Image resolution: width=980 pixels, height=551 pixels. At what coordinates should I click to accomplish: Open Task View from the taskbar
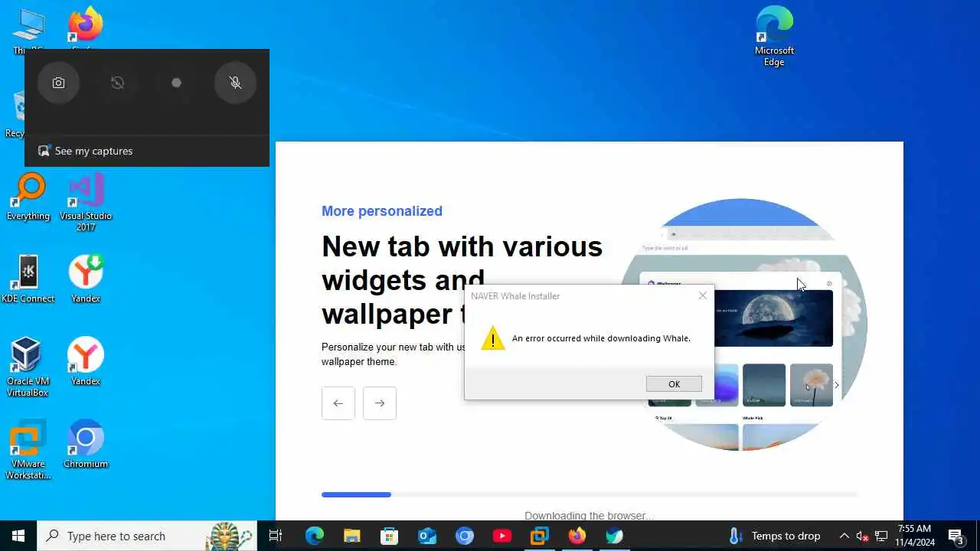276,536
